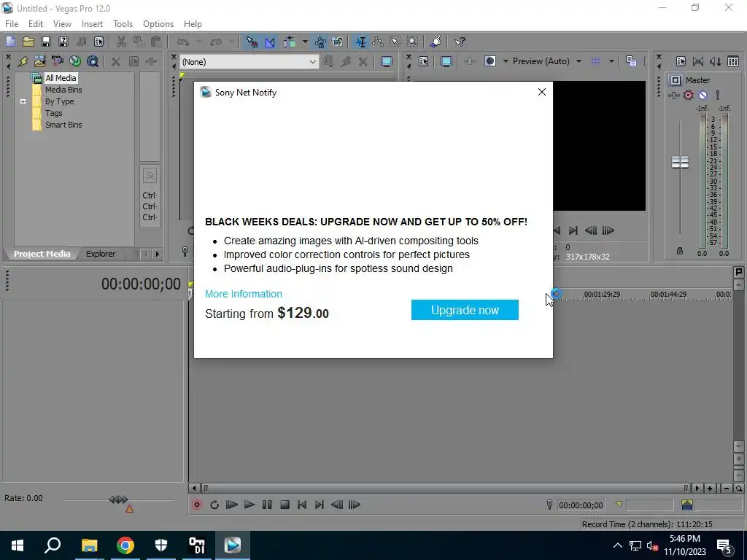Toggle Automatic Crossfades button
The image size is (747, 560).
coord(270,42)
